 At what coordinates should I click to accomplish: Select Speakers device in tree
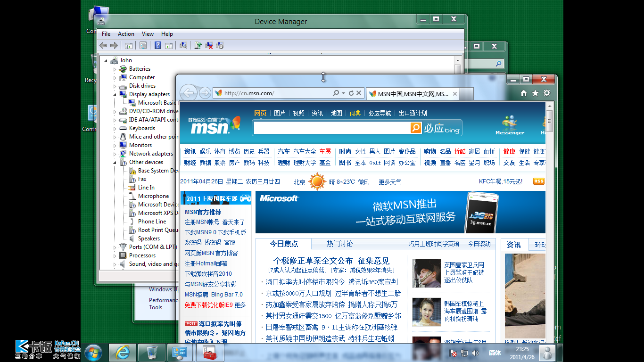click(x=149, y=239)
